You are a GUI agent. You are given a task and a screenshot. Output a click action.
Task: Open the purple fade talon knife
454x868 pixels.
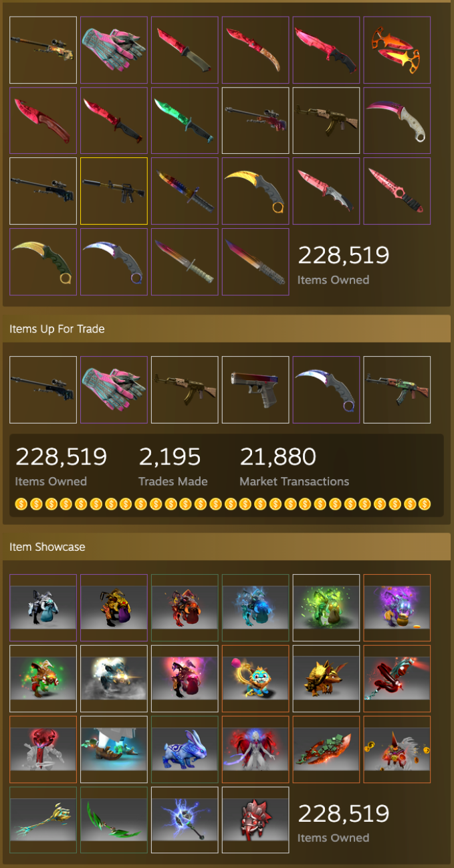coord(397,120)
